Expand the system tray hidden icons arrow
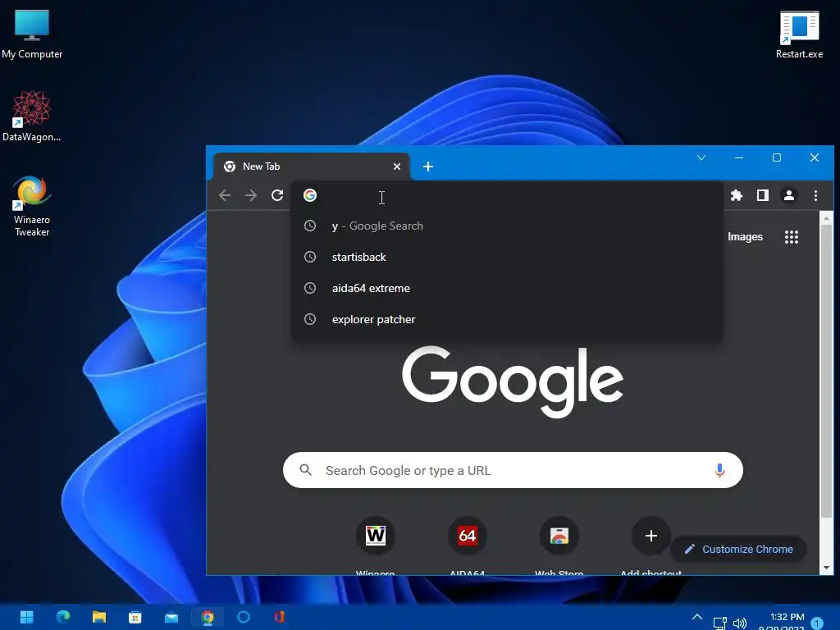 tap(697, 617)
